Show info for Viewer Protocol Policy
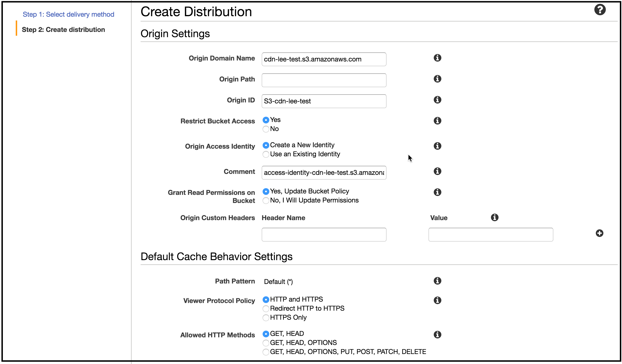 (437, 300)
